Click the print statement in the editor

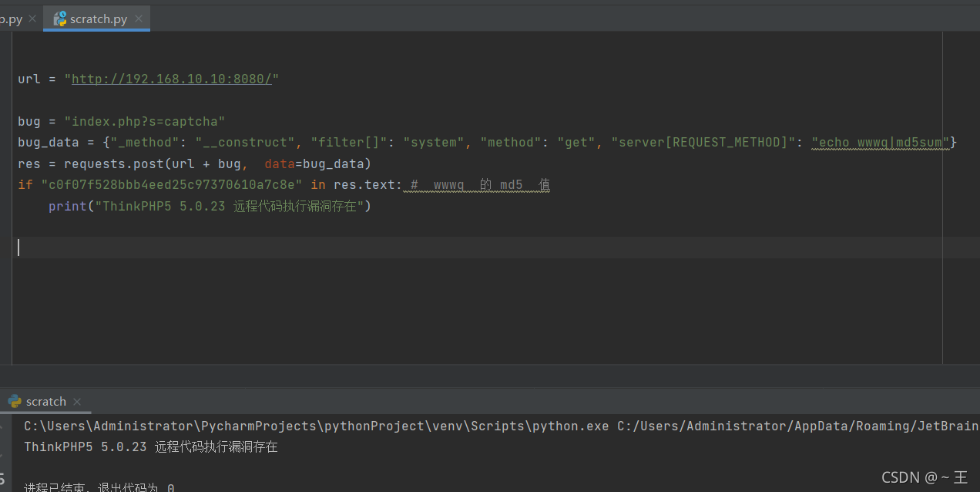pyautogui.click(x=210, y=206)
